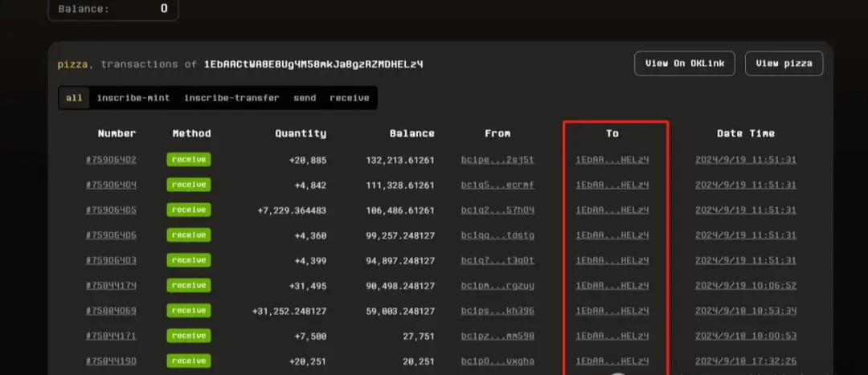Open the inscribe-transfer tab
The image size is (868, 375).
point(231,98)
